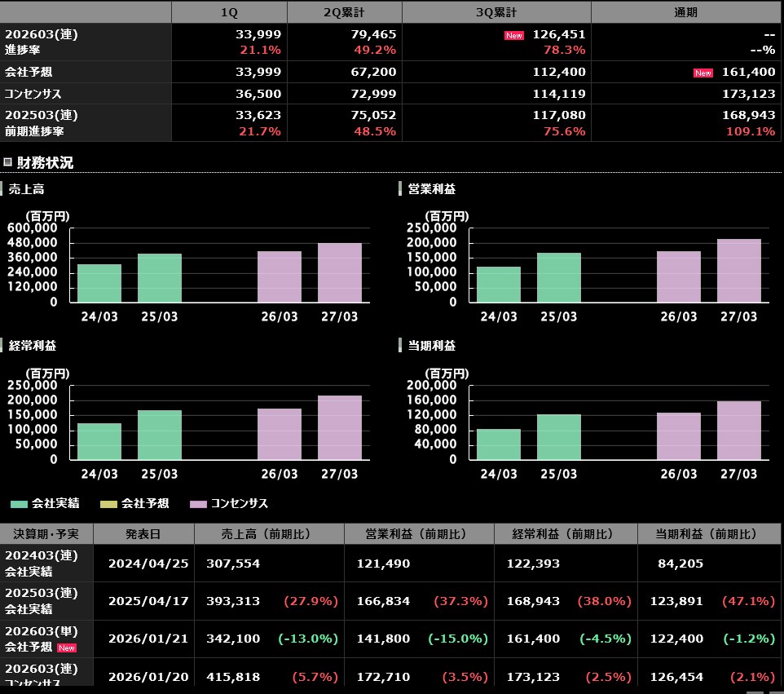Click the green 会社実績 legend swatch
This screenshot has width=784, height=694.
coord(19,504)
